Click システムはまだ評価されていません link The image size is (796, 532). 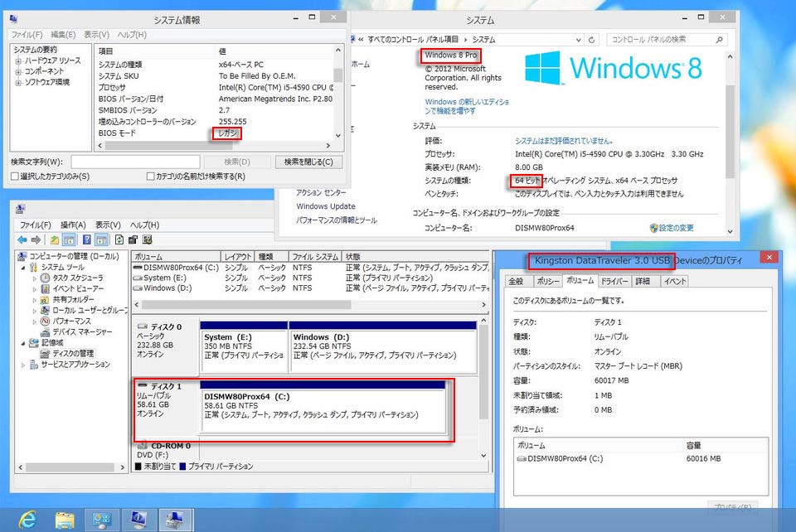(564, 141)
